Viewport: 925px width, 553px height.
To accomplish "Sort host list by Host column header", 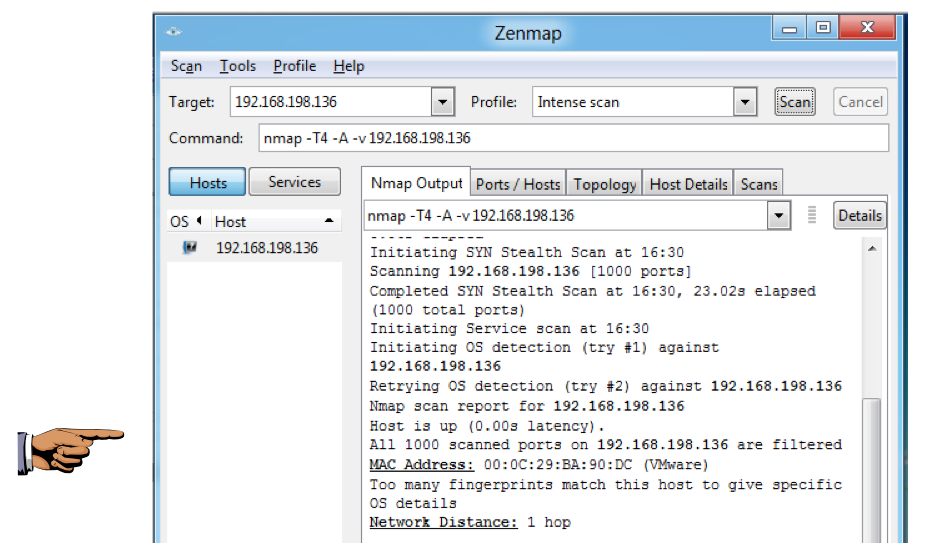I will coord(276,221).
